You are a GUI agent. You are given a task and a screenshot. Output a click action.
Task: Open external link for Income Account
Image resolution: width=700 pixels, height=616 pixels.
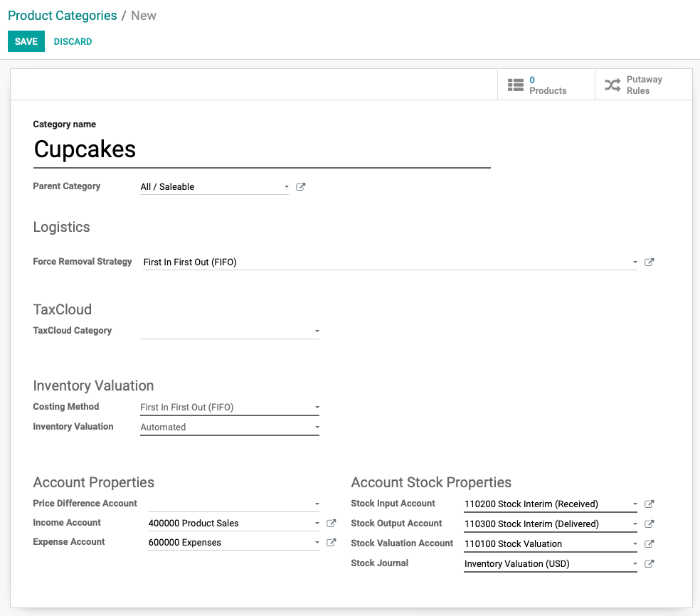click(331, 523)
